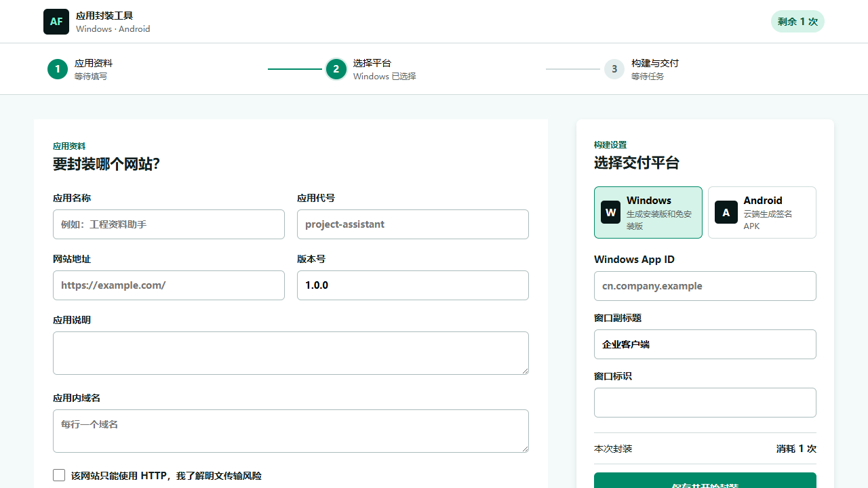Click the 消耗 1 次 text
Screen dimensions: 868x488
(x=796, y=449)
